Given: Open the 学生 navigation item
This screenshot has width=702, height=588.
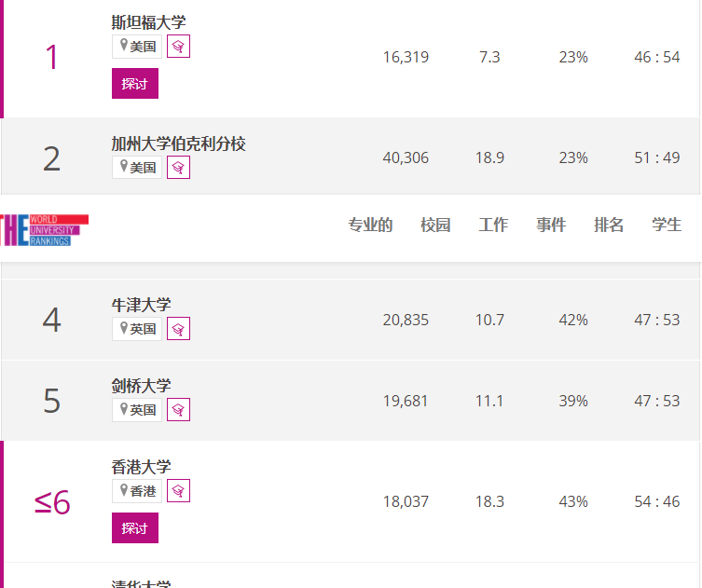Looking at the screenshot, I should point(667,225).
